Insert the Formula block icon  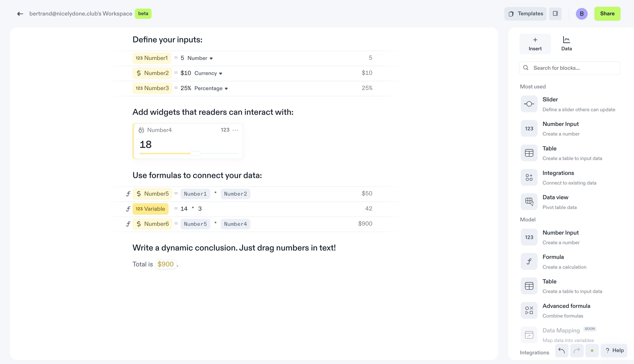pyautogui.click(x=529, y=261)
